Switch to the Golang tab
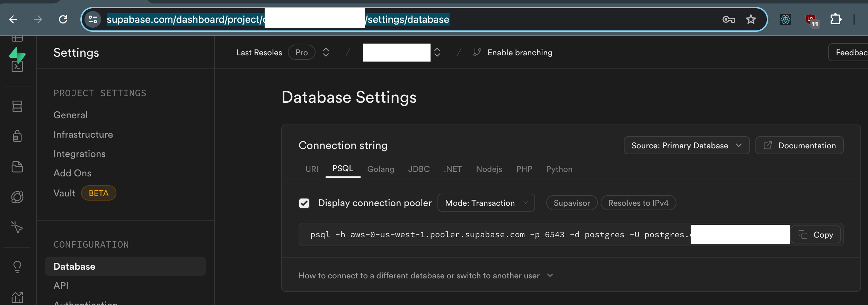Image resolution: width=868 pixels, height=305 pixels. click(x=381, y=169)
